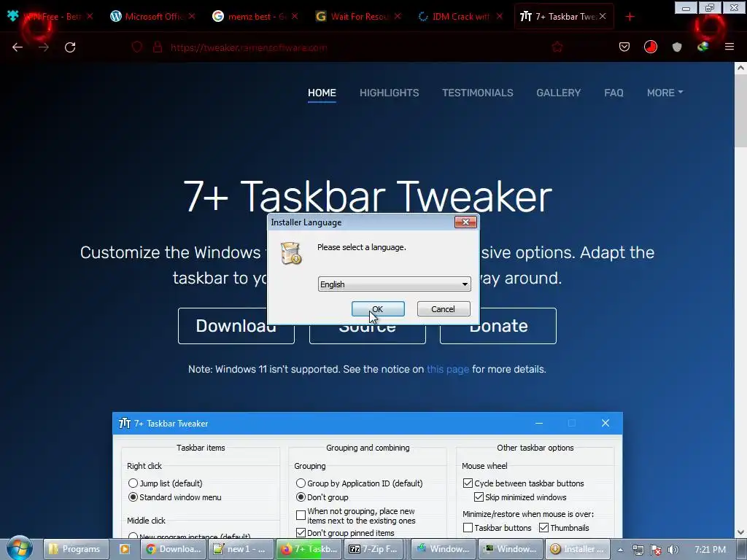Click the tweaker.ramensoftware.com address bar
Screen dimensions: 747x560
(249, 47)
